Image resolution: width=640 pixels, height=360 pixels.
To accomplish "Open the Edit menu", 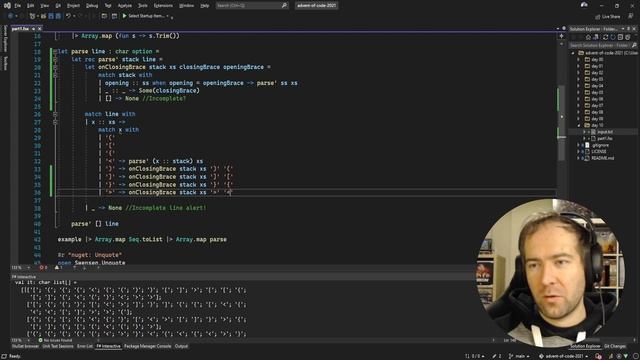I will click(31, 6).
